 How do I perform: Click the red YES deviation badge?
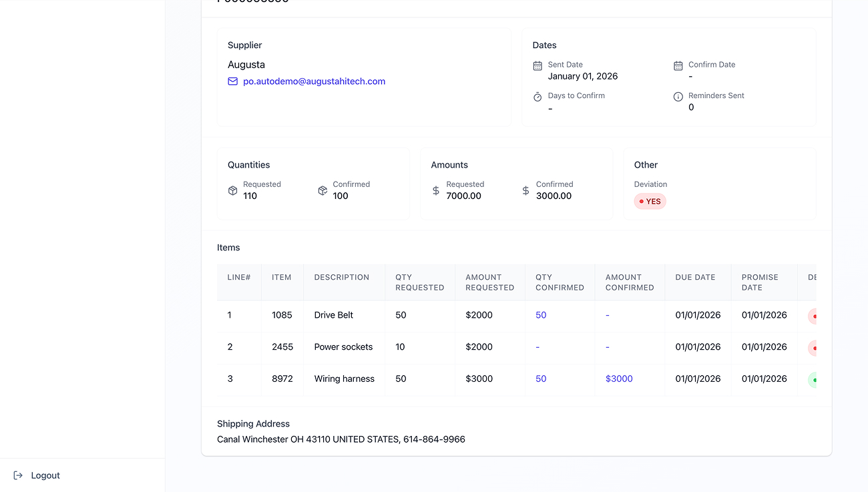650,202
